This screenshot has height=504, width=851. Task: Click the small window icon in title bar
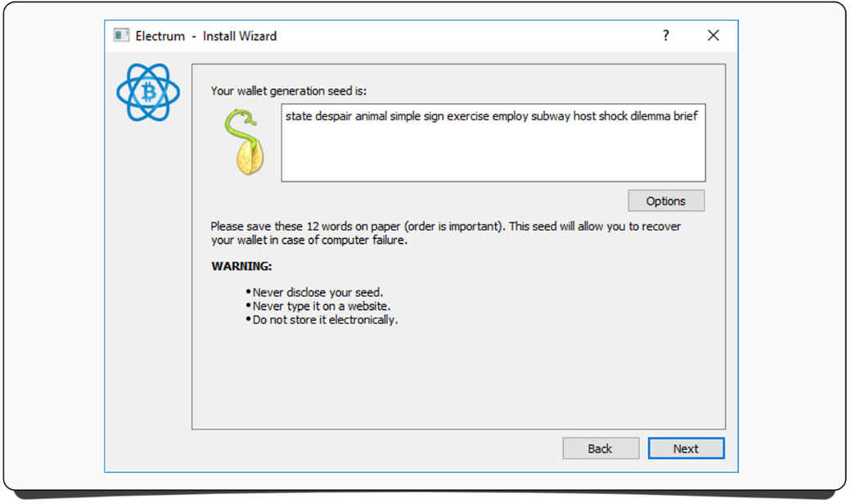tap(122, 35)
